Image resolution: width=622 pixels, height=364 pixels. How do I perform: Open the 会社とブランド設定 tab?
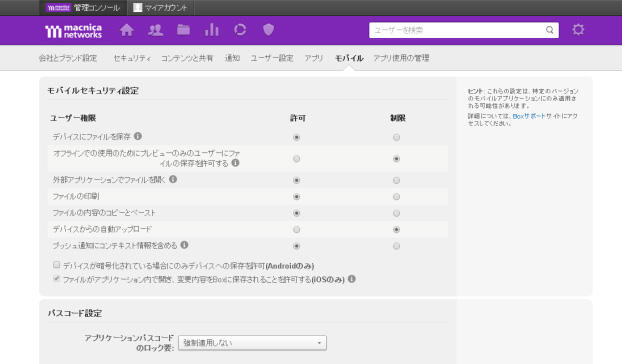(x=68, y=58)
